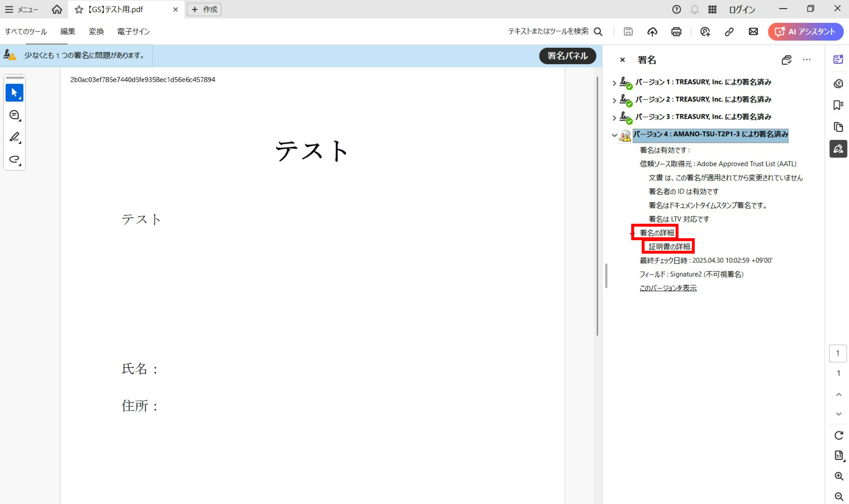This screenshot has width=849, height=504.
Task: Expand バージョン 1 signature details
Action: [x=614, y=83]
